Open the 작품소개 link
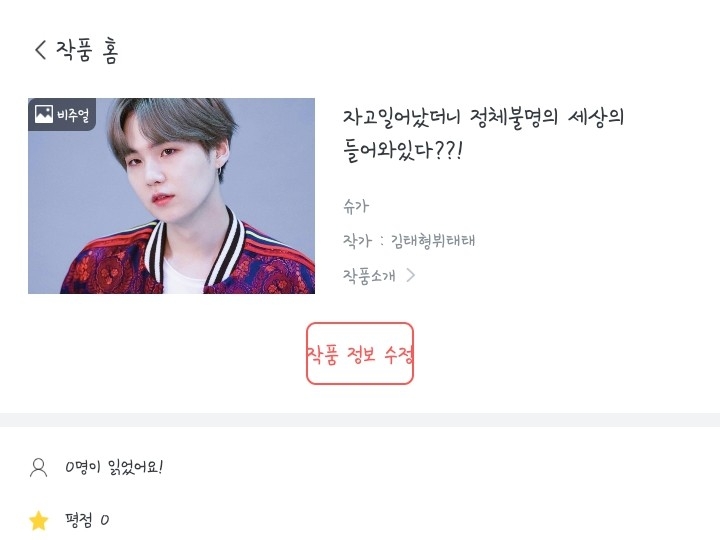 (x=369, y=276)
